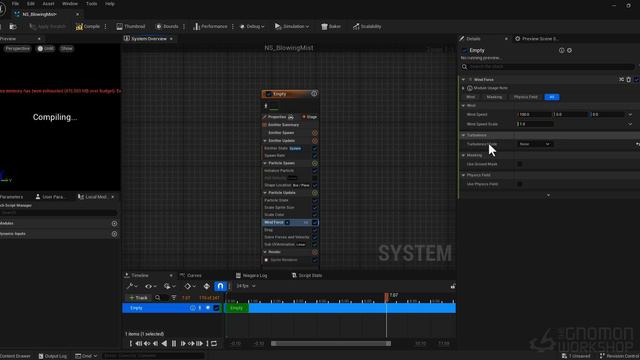Open the Scalability tool
640x360 pixels.
(x=367, y=27)
